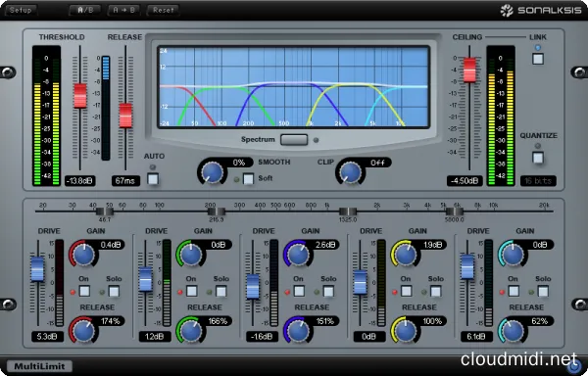The height and width of the screenshot is (376, 588).
Task: Click the green band Release knob 166%
Action: [x=191, y=331]
